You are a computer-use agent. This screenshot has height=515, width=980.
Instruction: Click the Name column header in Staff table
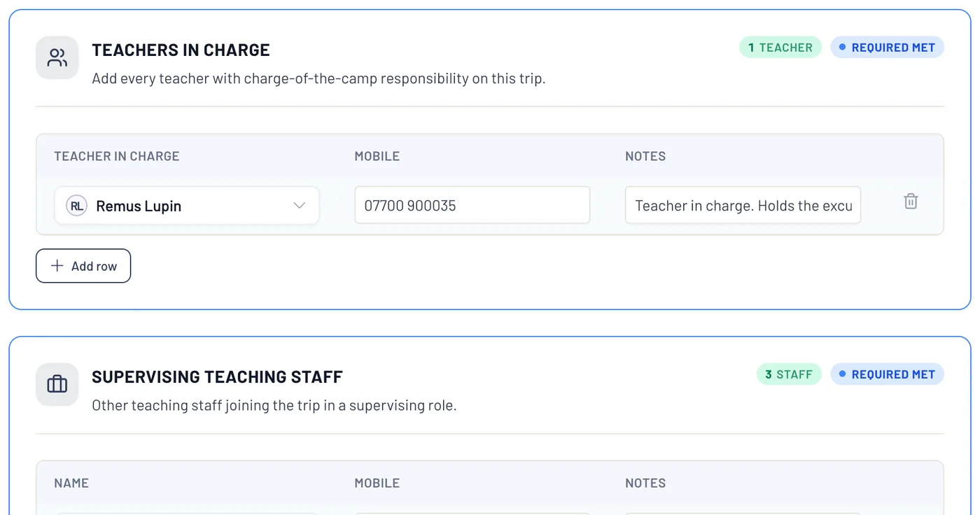pyautogui.click(x=71, y=483)
